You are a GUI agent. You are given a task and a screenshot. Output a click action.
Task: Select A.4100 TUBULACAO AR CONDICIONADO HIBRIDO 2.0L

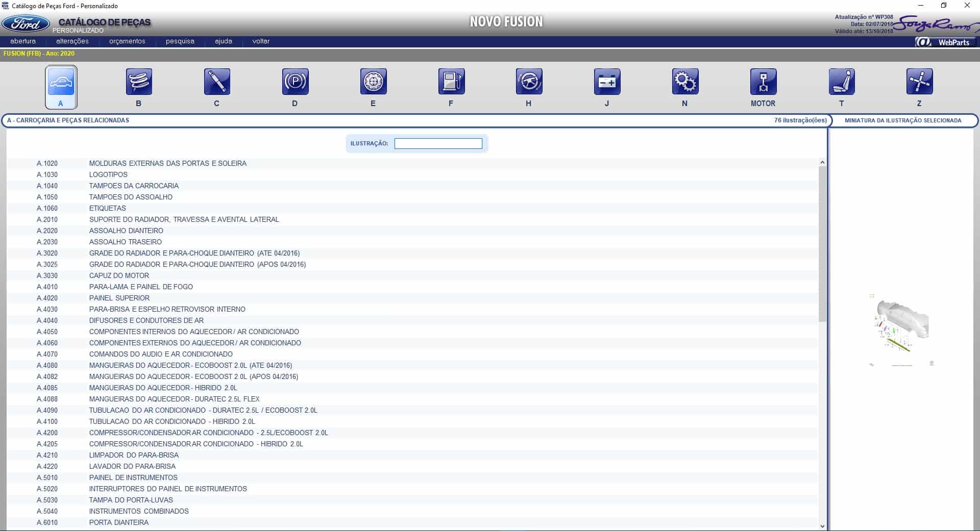(x=412, y=421)
